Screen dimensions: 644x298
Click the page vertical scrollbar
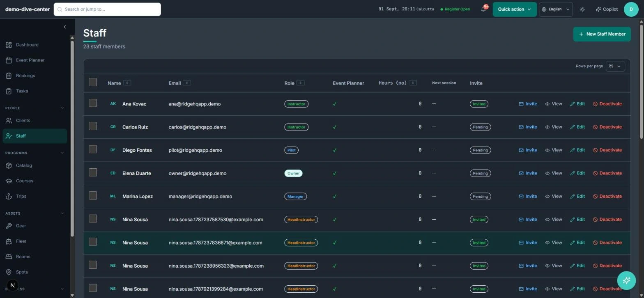642,82
